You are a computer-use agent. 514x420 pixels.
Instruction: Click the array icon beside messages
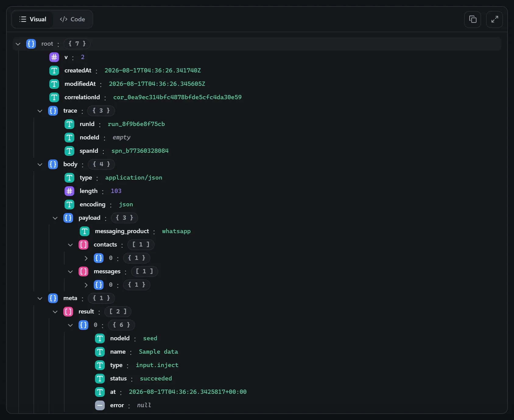(83, 271)
